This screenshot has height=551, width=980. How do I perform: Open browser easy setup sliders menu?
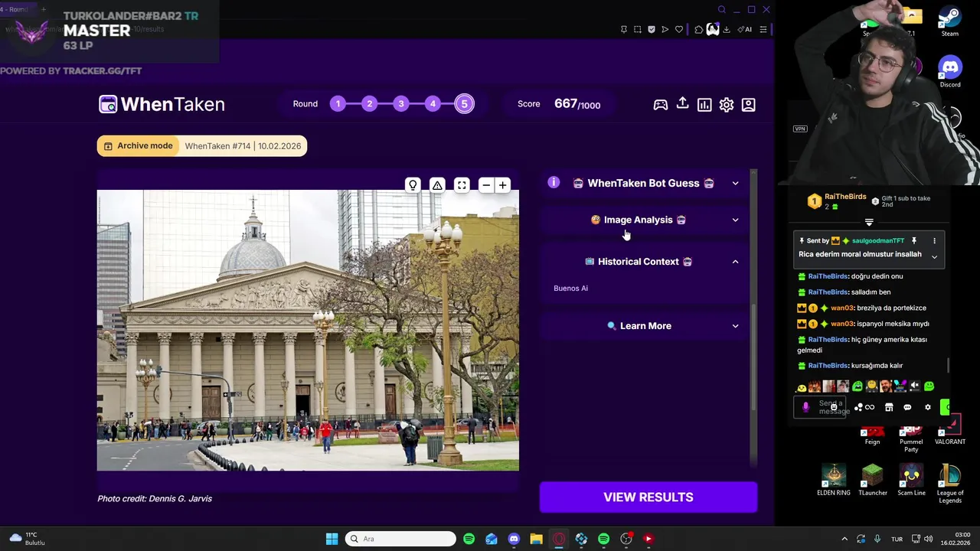coord(763,29)
